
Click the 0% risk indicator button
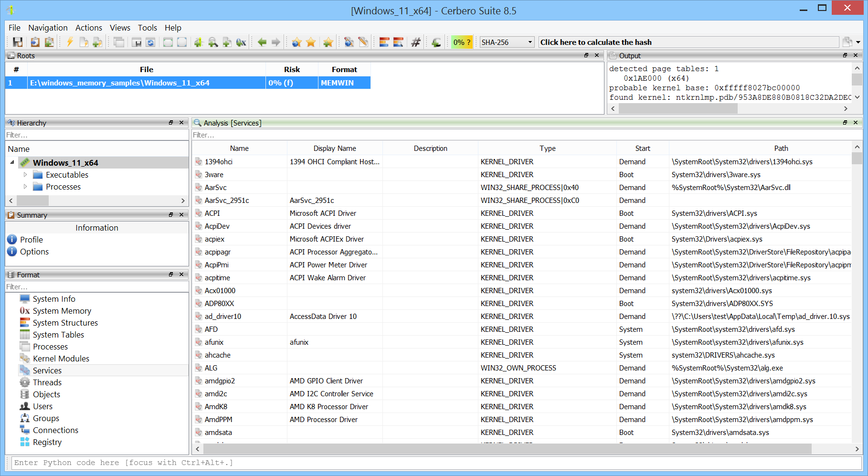click(462, 42)
